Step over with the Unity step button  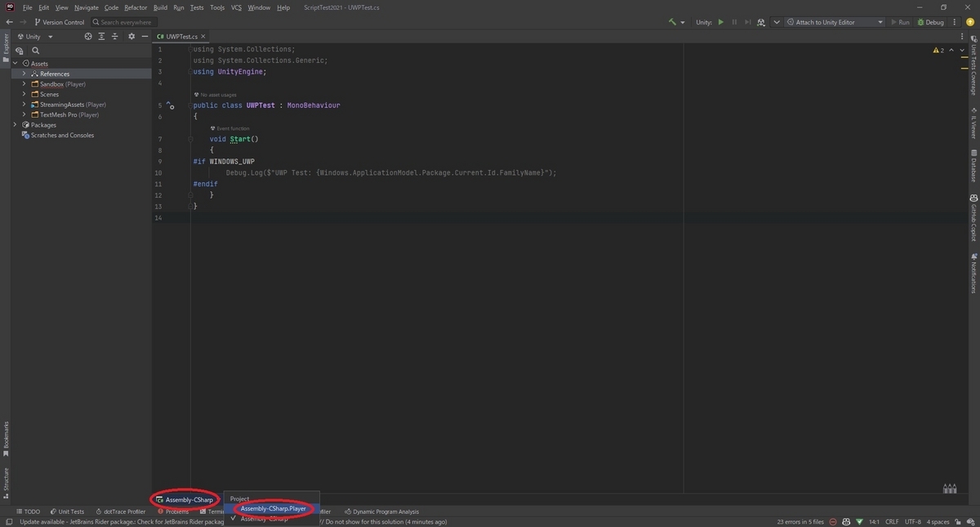point(747,22)
